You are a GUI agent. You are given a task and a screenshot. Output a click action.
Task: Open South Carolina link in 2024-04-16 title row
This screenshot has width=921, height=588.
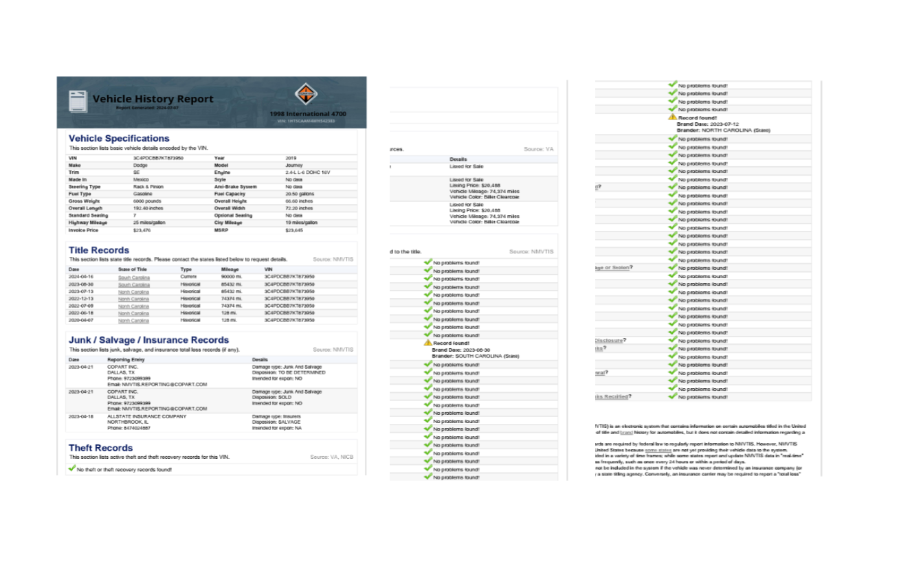133,278
